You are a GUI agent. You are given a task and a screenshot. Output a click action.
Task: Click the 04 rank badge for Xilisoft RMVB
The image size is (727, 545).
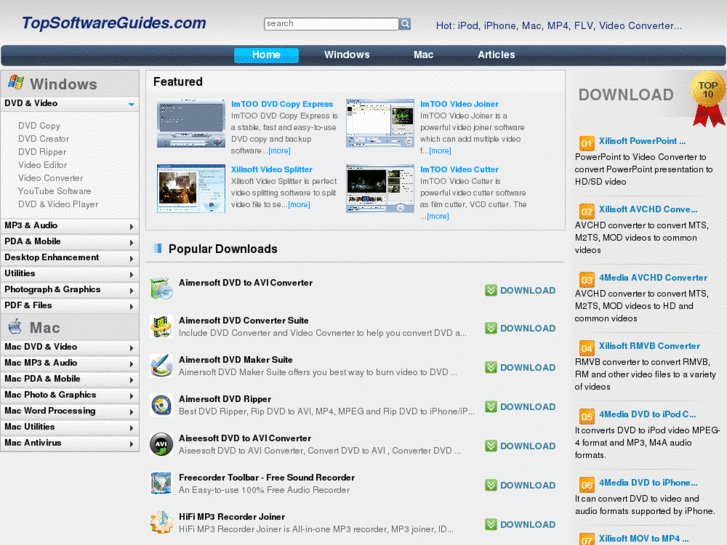[587, 348]
